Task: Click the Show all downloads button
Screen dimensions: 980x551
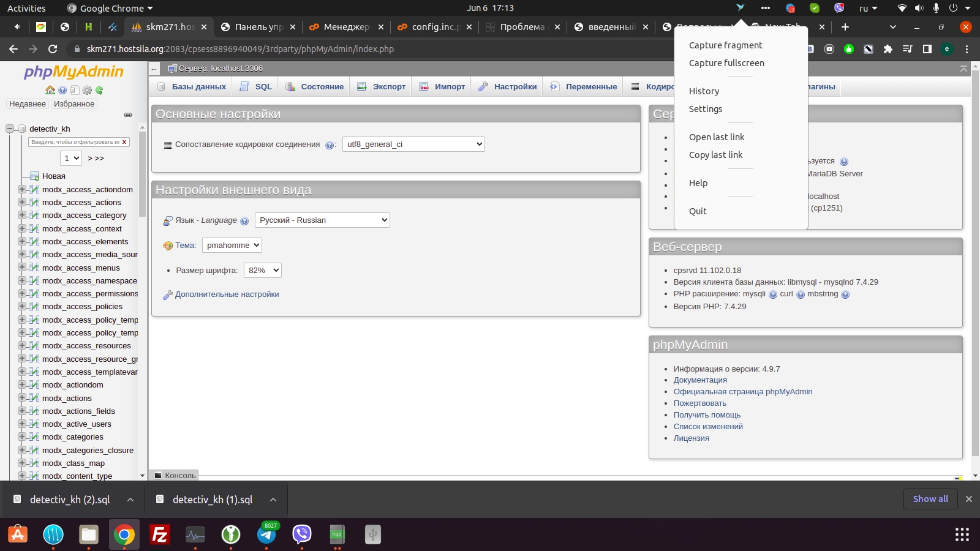Action: pos(930,499)
